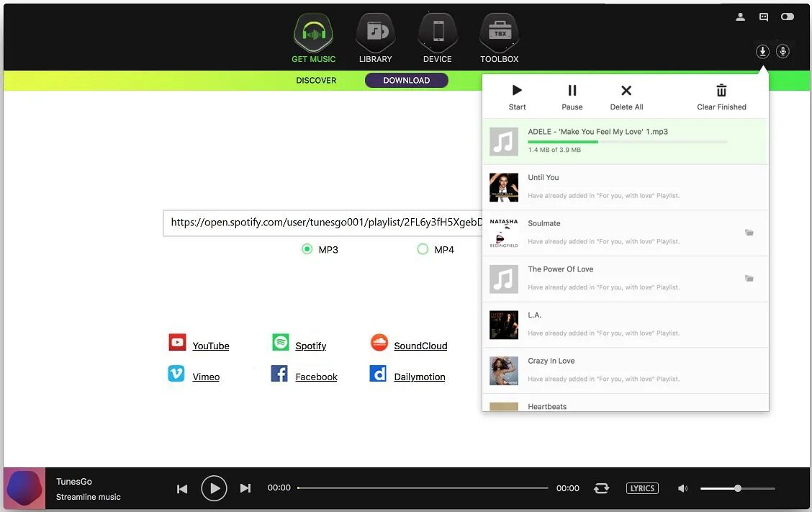Open the Vimeo link
Viewport: 812px width, 512px height.
(206, 377)
